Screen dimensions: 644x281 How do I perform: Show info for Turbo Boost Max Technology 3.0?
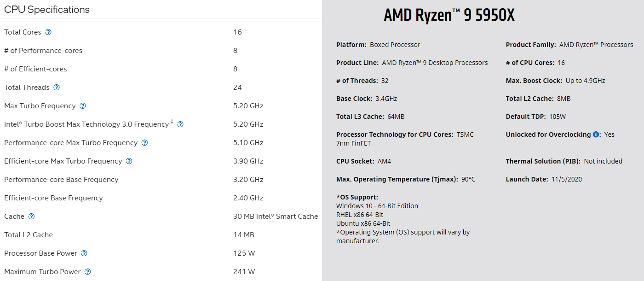click(180, 124)
